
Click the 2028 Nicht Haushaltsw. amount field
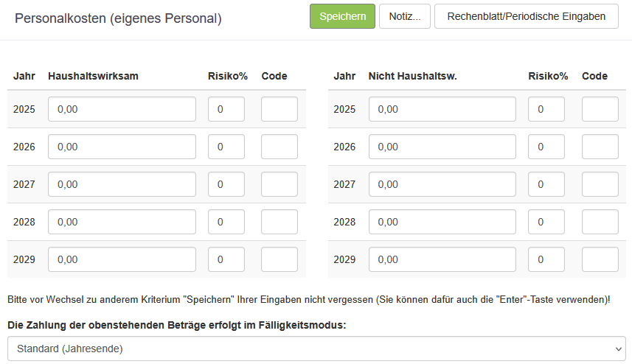coord(442,222)
